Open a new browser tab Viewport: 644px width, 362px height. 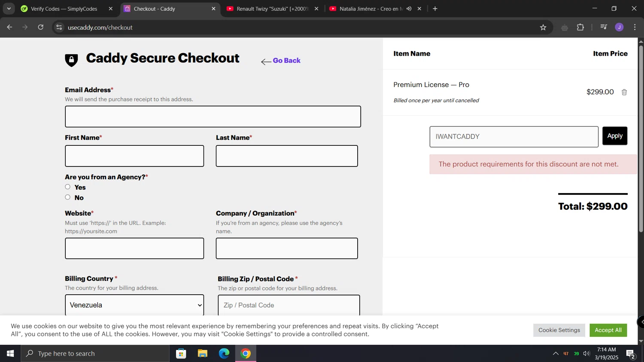[x=435, y=9]
